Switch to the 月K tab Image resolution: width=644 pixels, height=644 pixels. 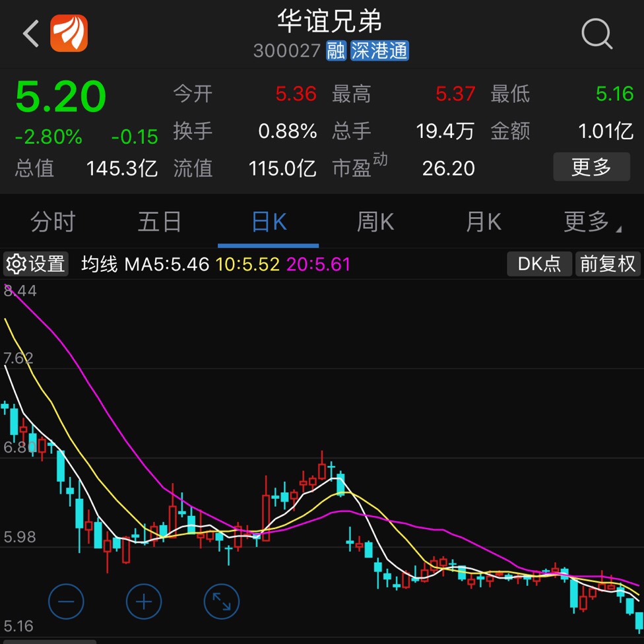[484, 222]
